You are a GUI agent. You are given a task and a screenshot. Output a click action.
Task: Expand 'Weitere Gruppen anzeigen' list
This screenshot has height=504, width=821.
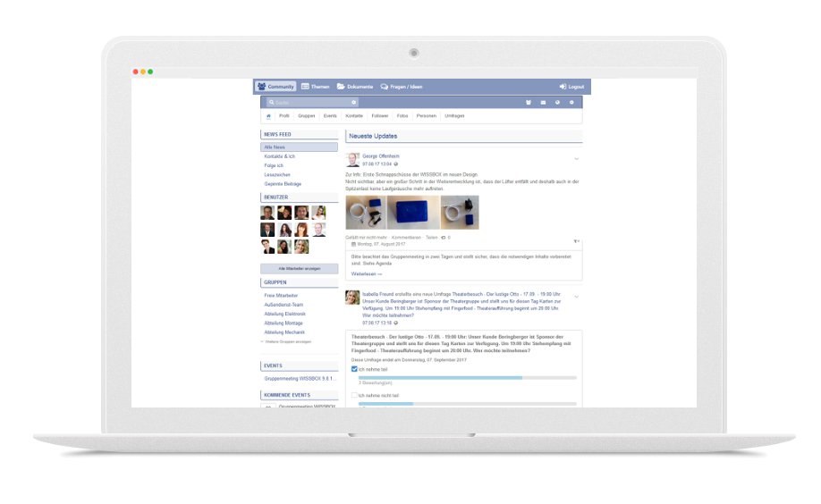pos(287,341)
